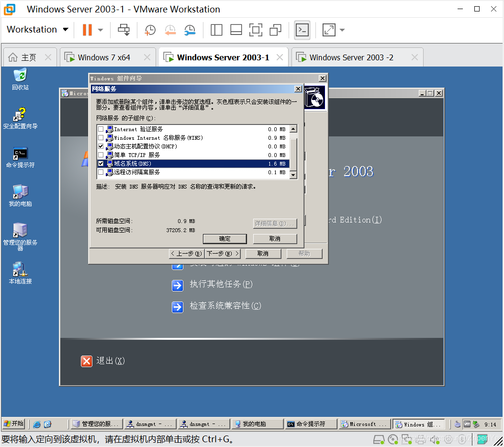Screen dimensions: 504x447
Task: Open the stretch display dropdown arrow
Action: [x=342, y=30]
